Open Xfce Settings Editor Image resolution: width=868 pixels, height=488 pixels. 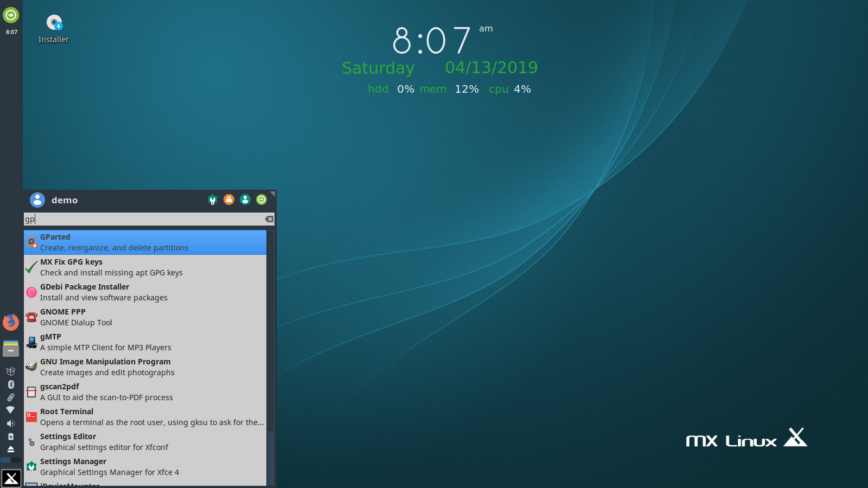point(145,442)
